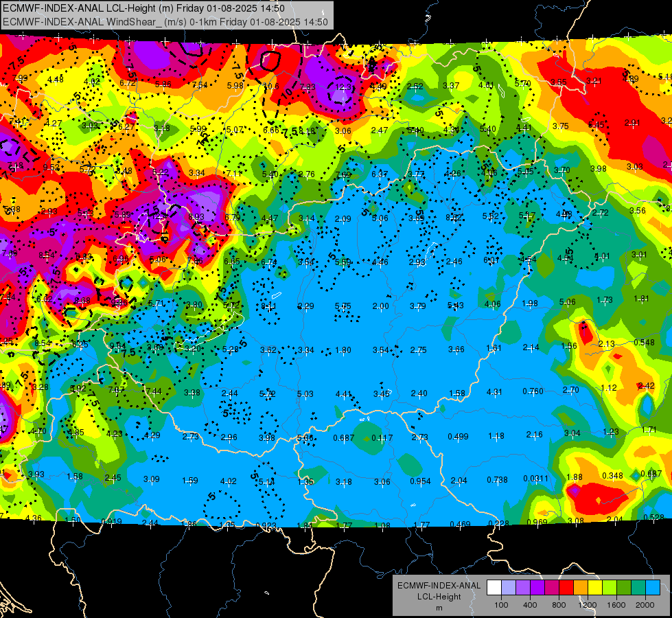Click the wind shear value 2.29
The image size is (672, 618).
305,306
